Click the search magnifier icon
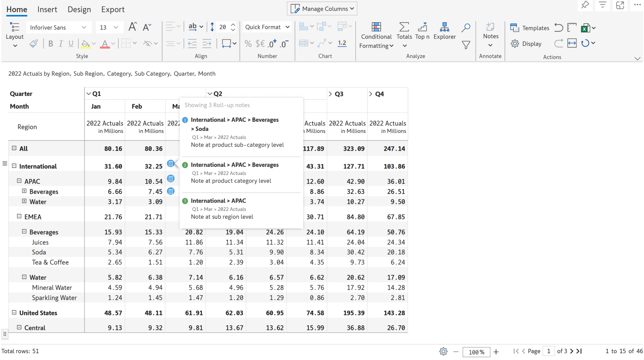This screenshot has width=644, height=360. click(466, 28)
